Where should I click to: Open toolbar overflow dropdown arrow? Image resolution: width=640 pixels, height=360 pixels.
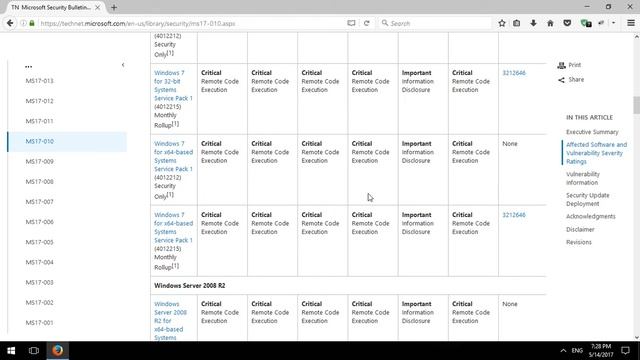pos(613,23)
